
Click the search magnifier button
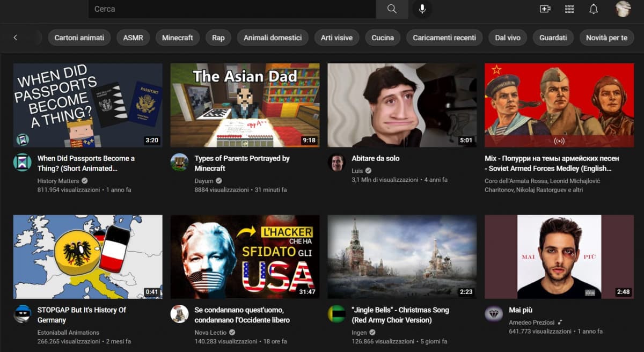[392, 9]
